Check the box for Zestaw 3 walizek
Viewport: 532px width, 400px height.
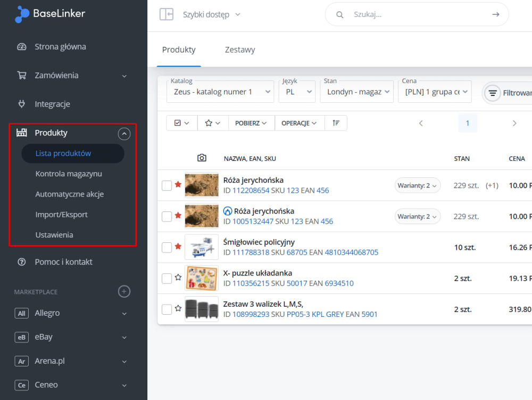(167, 309)
